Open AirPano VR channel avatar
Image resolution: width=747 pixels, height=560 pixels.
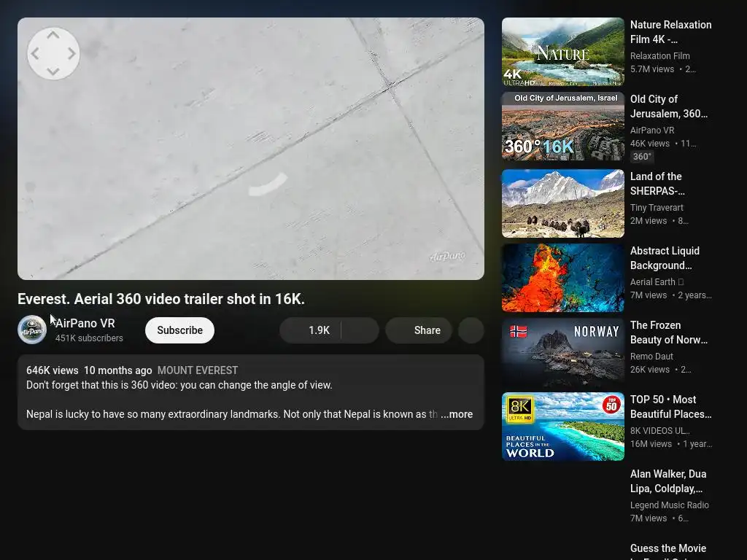click(32, 330)
